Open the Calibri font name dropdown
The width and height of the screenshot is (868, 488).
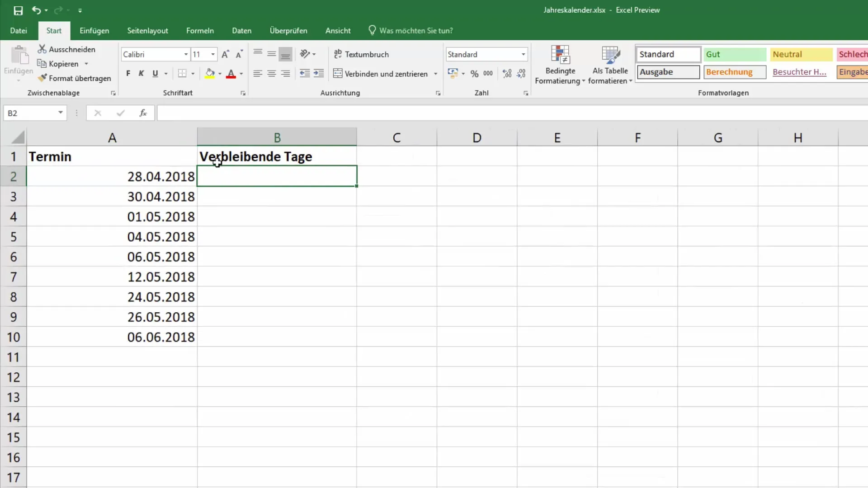click(x=186, y=54)
